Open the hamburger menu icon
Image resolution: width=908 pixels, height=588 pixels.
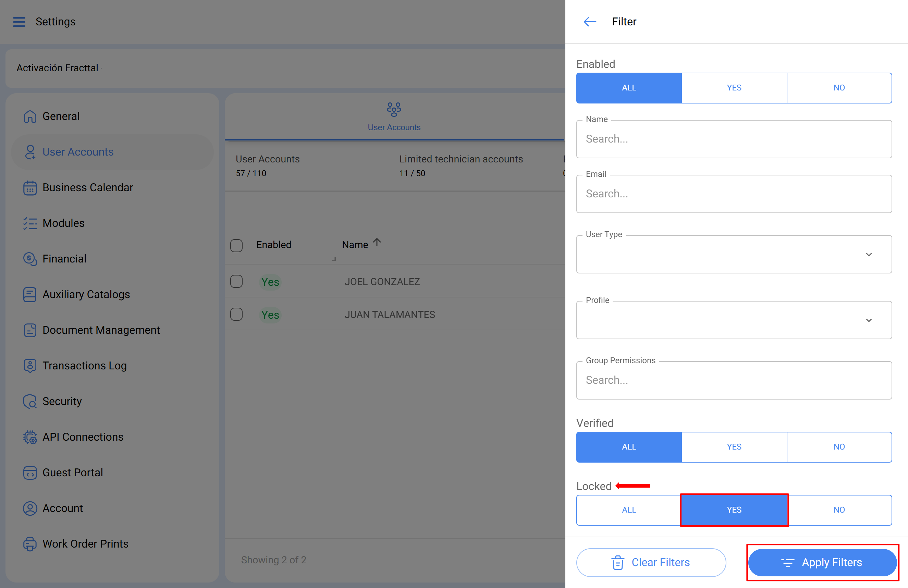(x=19, y=22)
